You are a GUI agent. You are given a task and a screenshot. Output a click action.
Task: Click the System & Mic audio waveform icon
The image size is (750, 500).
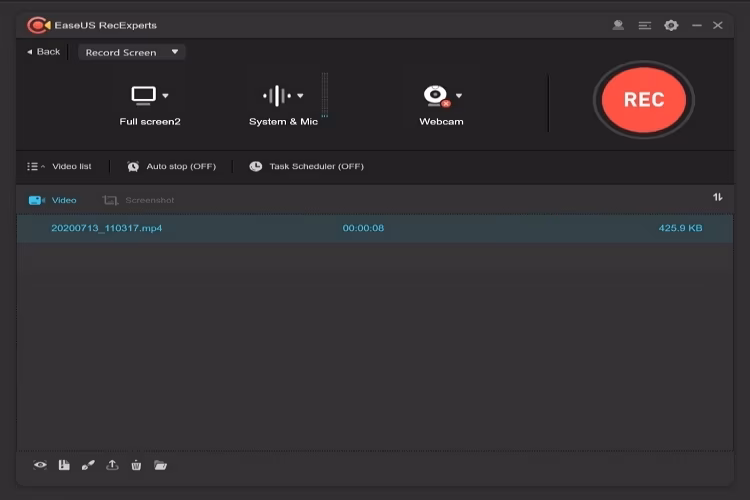tap(277, 96)
